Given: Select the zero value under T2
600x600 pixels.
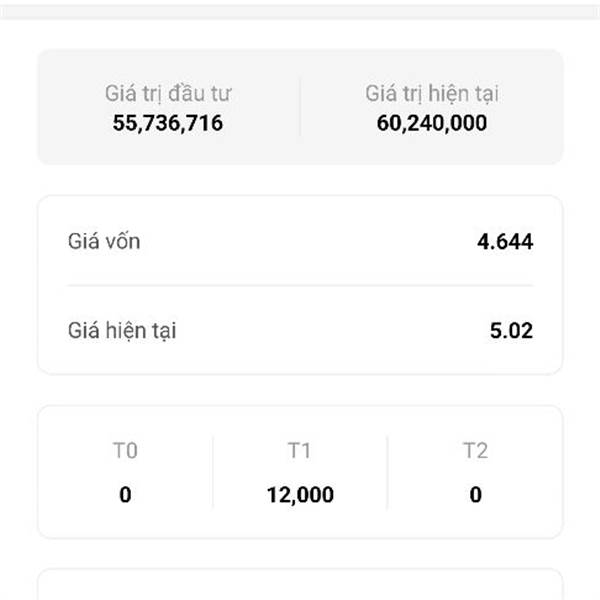Looking at the screenshot, I should pyautogui.click(x=475, y=494).
